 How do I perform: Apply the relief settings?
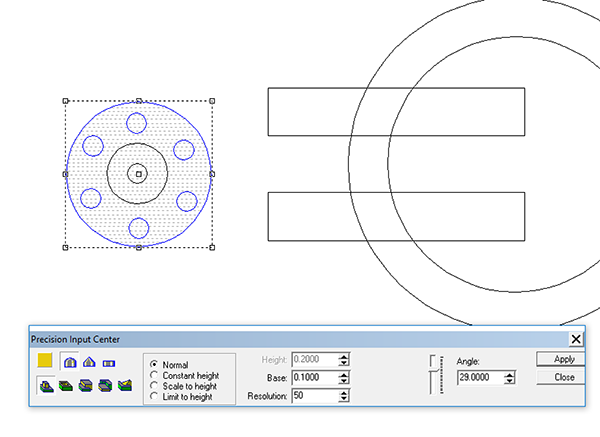[x=561, y=359]
